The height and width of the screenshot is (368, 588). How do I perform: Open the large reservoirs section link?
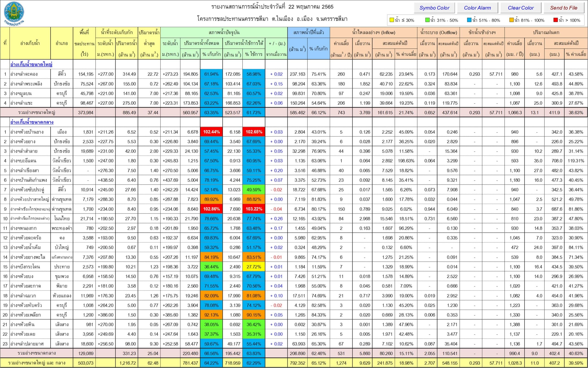tap(31, 64)
